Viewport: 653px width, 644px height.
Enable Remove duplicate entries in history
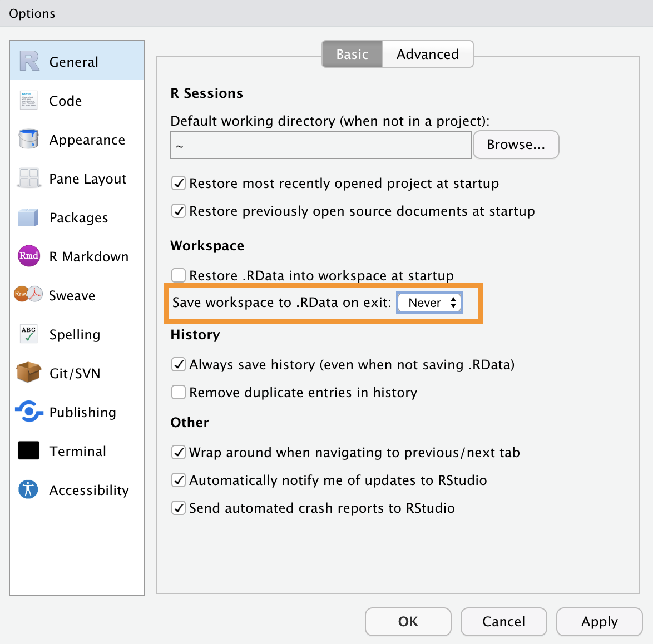[179, 392]
